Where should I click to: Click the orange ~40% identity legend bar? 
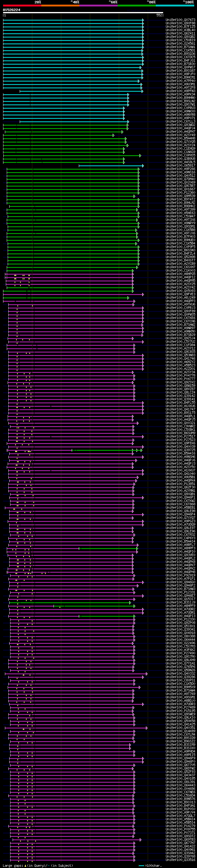pyautogui.click(x=60, y=6)
